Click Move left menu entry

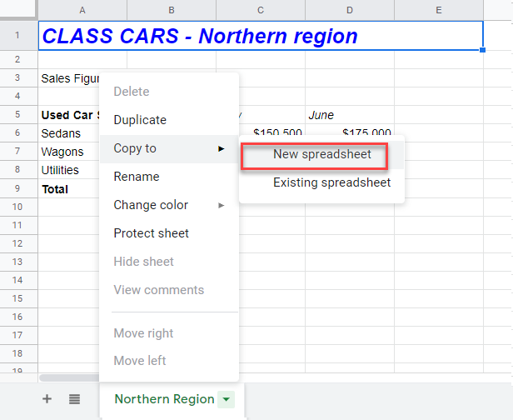point(140,361)
